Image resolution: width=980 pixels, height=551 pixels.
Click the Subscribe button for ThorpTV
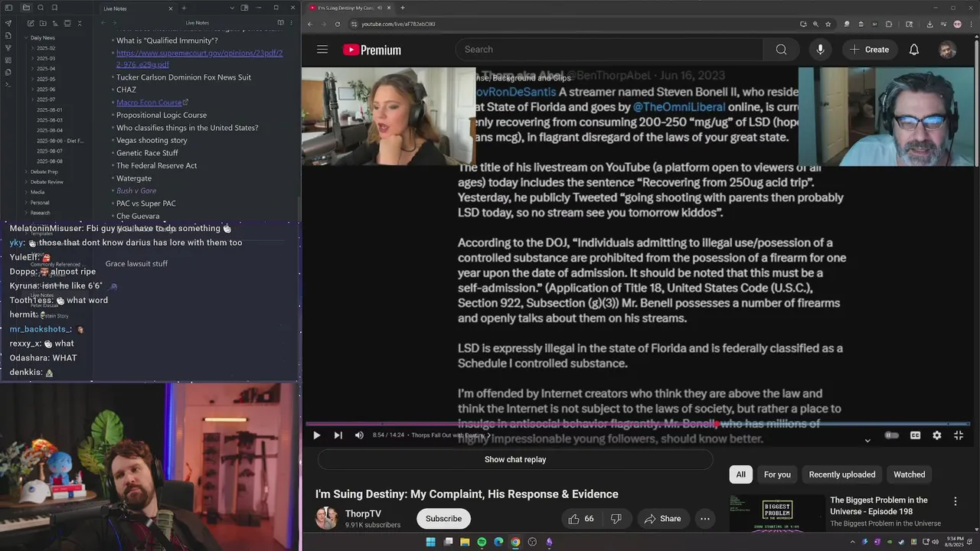[x=443, y=519]
